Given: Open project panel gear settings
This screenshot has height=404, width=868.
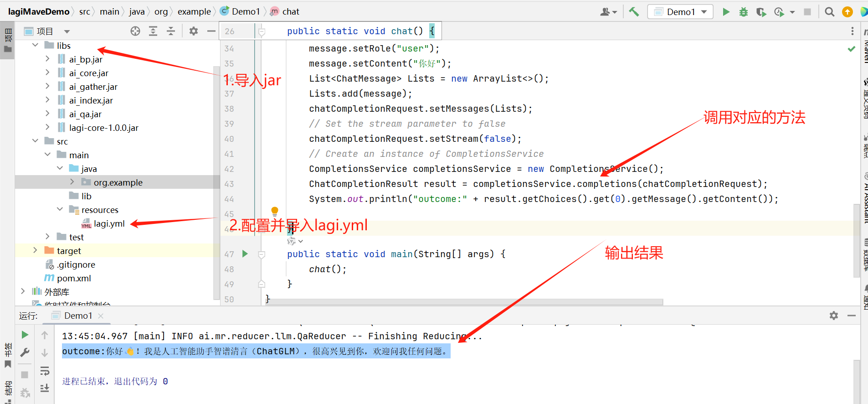Looking at the screenshot, I should (194, 31).
